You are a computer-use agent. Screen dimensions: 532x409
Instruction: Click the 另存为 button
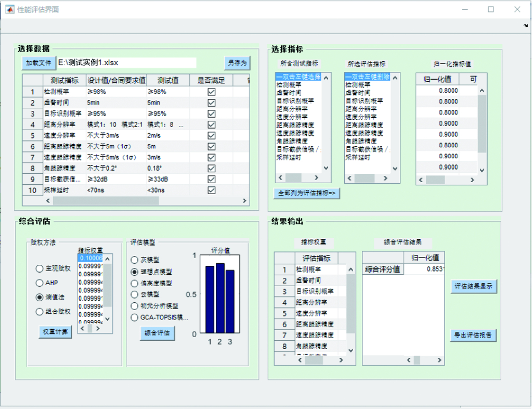[237, 63]
